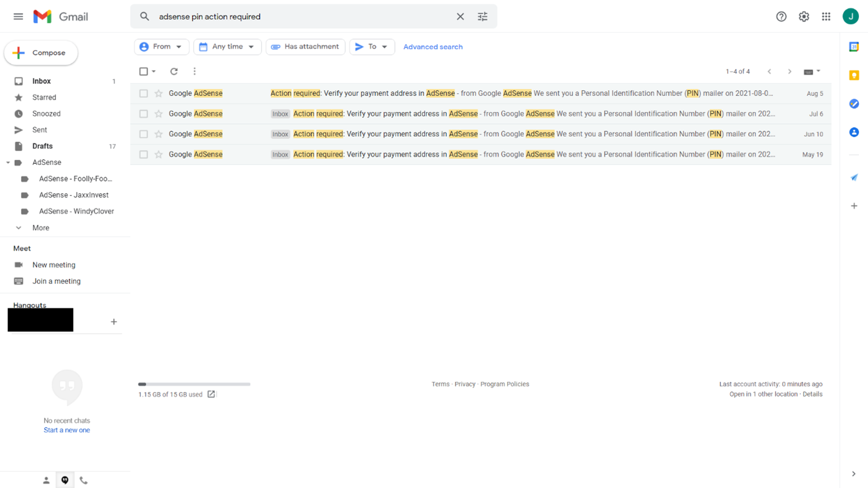
Task: Refresh the message list
Action: click(x=174, y=71)
